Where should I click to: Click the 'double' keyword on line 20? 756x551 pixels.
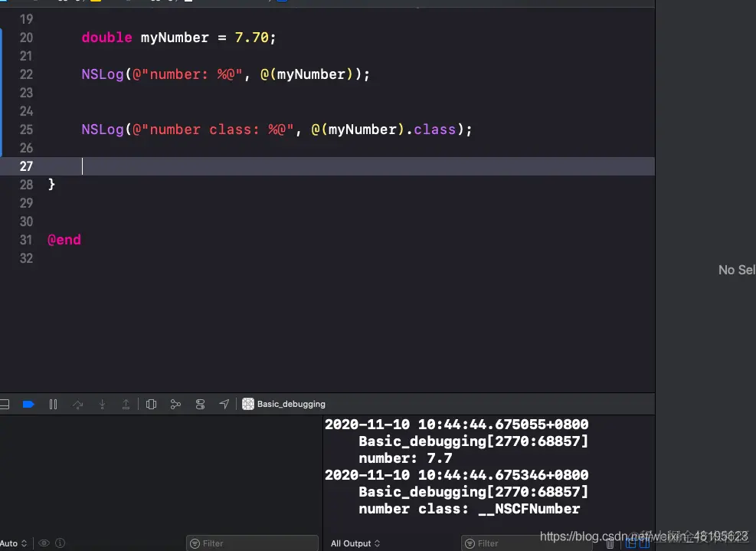[106, 38]
